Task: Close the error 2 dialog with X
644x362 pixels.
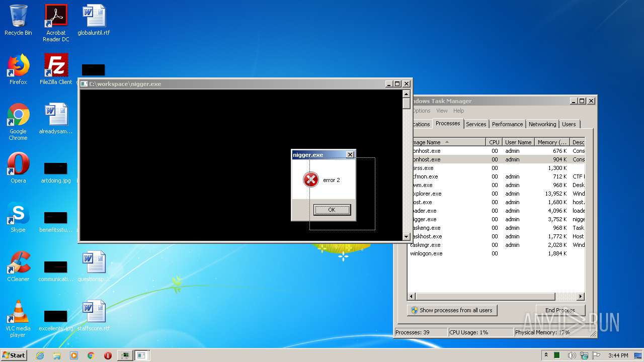Action: (350, 155)
